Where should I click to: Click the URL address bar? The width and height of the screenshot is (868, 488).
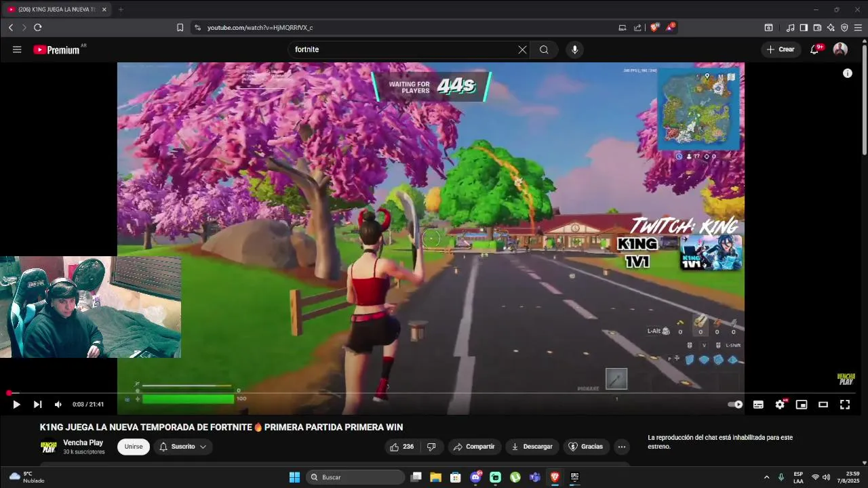pyautogui.click(x=407, y=28)
